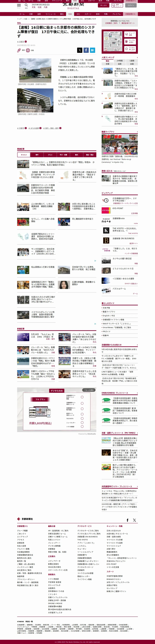Open 天気予報 in 暮らしのガイド
This screenshot has width=155, height=644.
point(106,308)
